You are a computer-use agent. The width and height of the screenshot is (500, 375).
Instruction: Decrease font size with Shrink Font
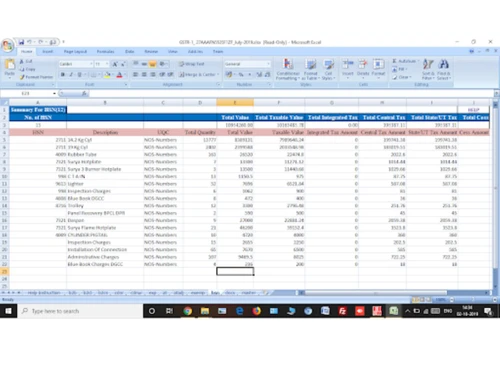tap(123, 64)
